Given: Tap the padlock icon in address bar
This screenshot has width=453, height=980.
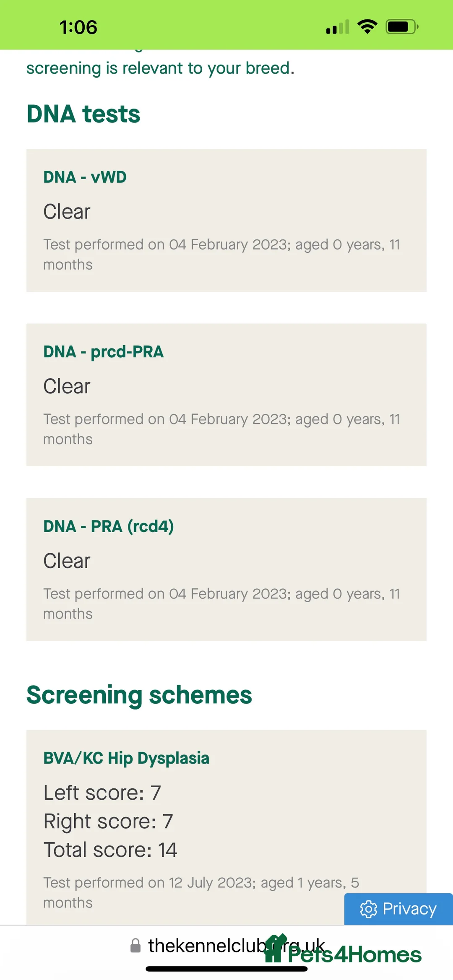Looking at the screenshot, I should coord(135,946).
